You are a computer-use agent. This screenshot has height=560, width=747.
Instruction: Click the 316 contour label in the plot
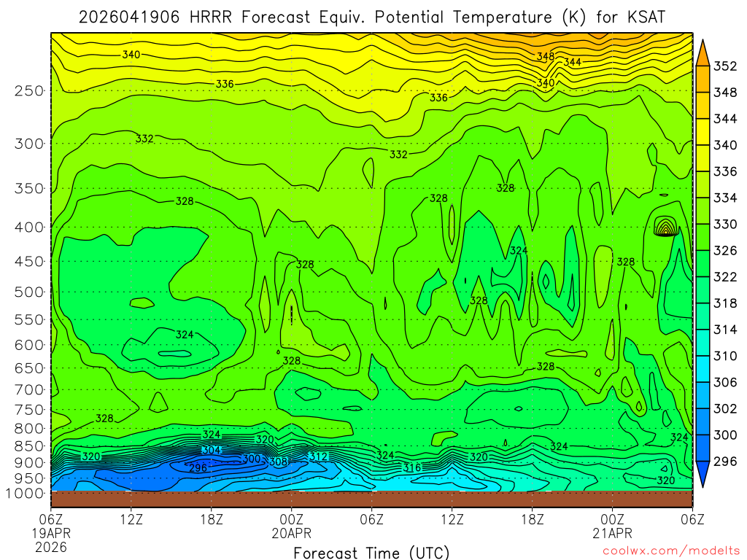pos(412,467)
